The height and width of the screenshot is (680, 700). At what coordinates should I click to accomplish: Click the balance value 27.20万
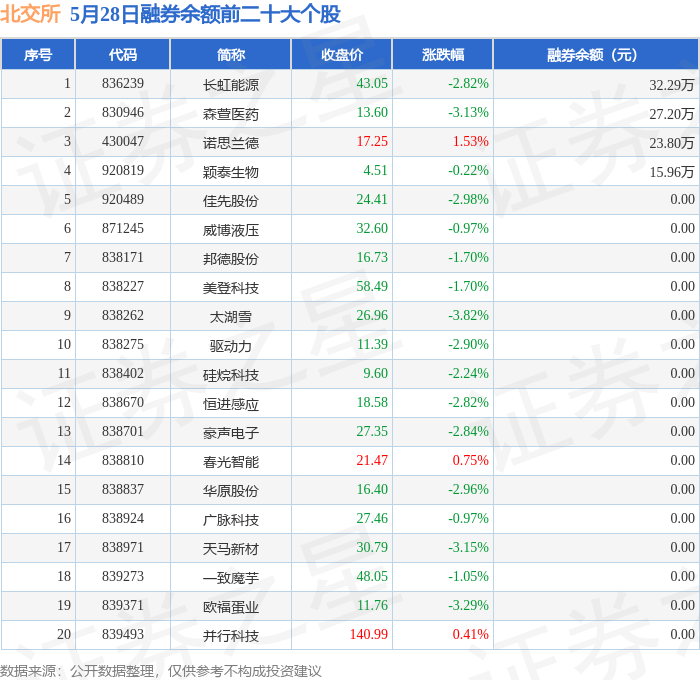(x=672, y=114)
